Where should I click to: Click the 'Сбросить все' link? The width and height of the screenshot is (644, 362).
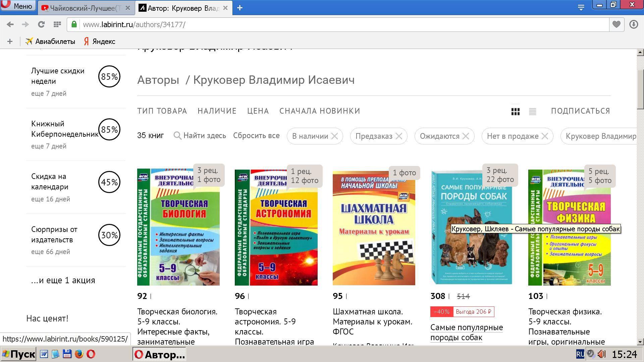[256, 136]
